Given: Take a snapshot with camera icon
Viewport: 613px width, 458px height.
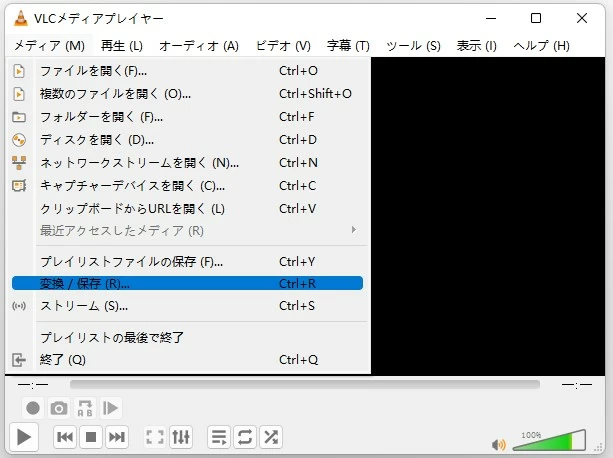Looking at the screenshot, I should pyautogui.click(x=59, y=408).
